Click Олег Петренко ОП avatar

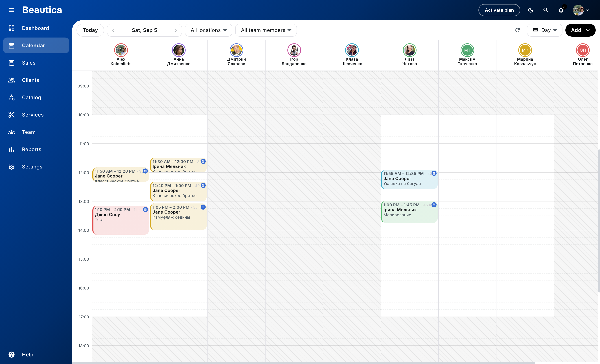583,50
